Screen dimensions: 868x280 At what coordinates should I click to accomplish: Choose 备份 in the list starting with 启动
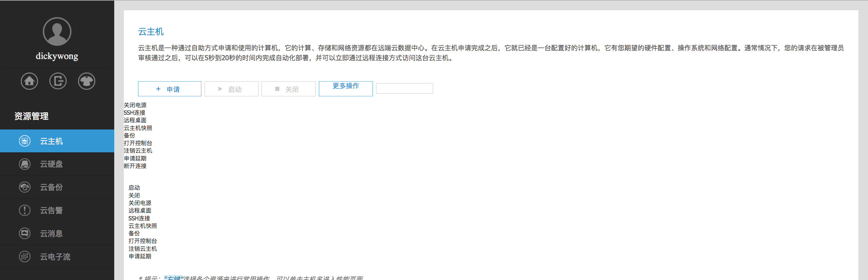[134, 233]
